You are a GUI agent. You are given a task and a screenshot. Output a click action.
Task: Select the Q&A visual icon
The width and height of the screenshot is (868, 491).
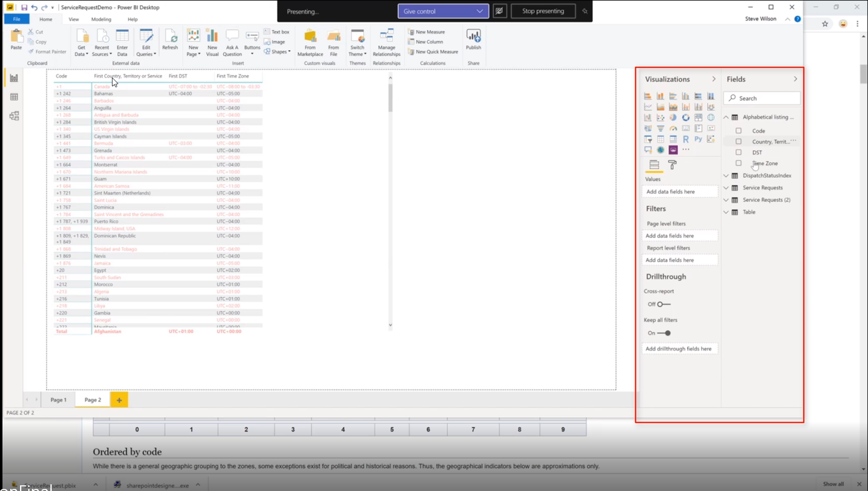(648, 150)
